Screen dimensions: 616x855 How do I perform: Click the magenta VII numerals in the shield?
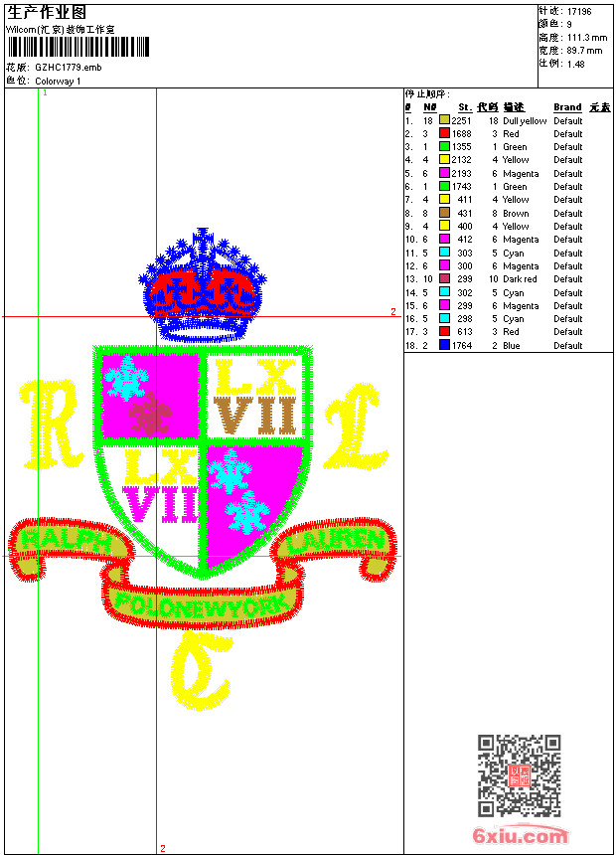(x=159, y=504)
